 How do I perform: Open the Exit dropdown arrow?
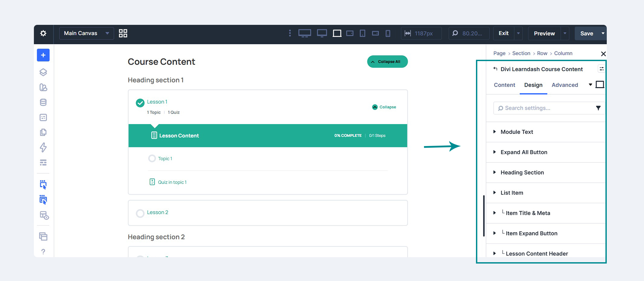pyautogui.click(x=518, y=33)
